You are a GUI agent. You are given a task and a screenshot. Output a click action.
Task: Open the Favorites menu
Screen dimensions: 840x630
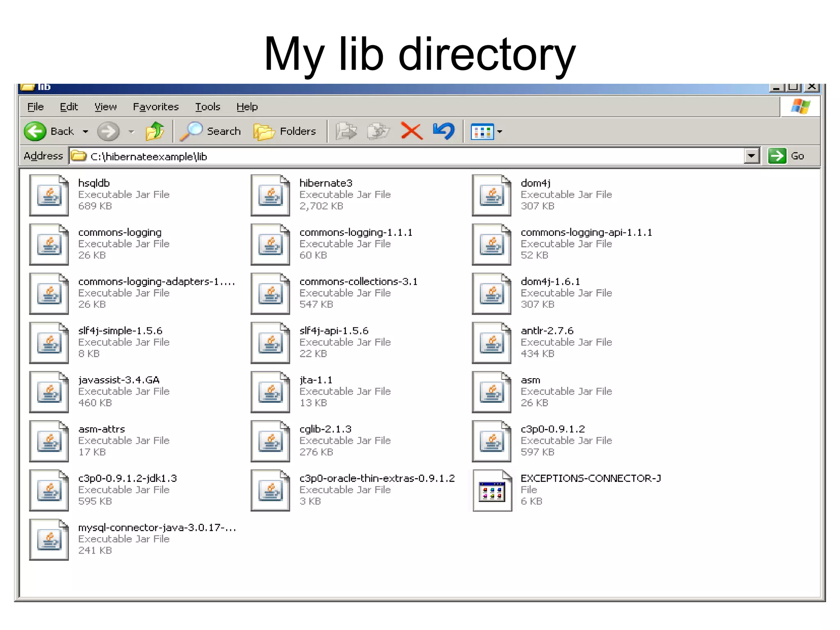click(x=156, y=107)
